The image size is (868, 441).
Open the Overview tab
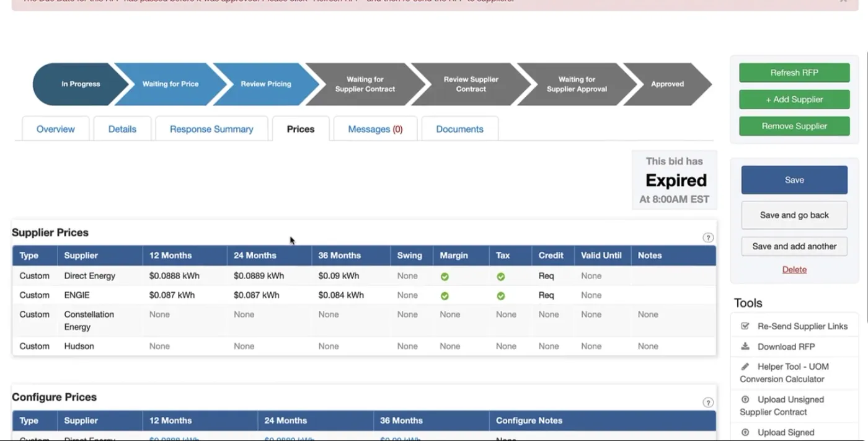[56, 129]
